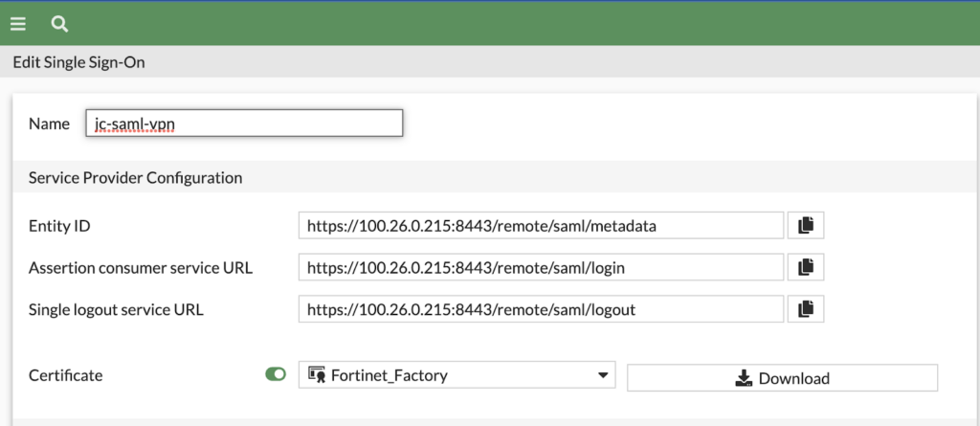Toggle the Certificate switch off
Screen dimensions: 980x426
[x=276, y=374]
